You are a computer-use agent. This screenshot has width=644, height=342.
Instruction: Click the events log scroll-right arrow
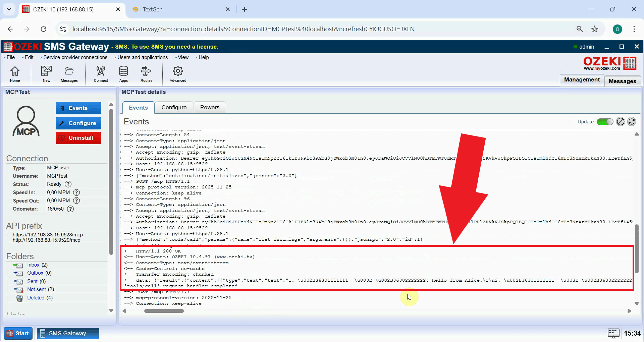(629, 311)
